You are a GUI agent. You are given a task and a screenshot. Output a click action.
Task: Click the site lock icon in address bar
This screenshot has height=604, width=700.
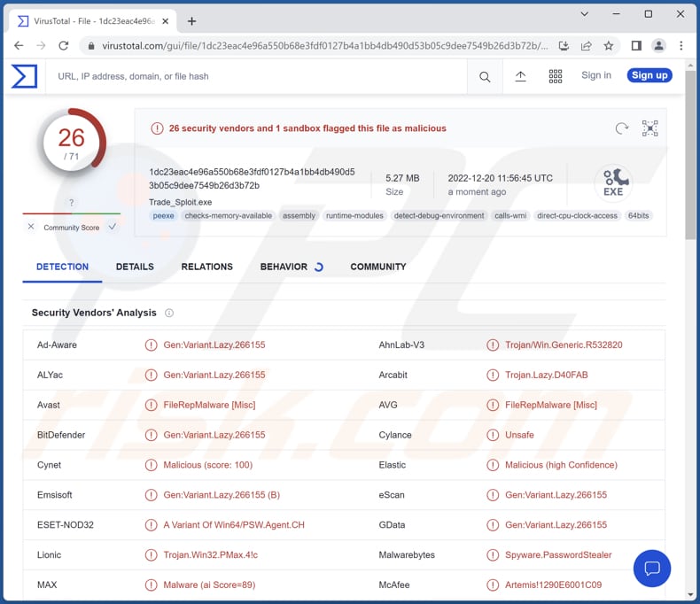tap(91, 46)
